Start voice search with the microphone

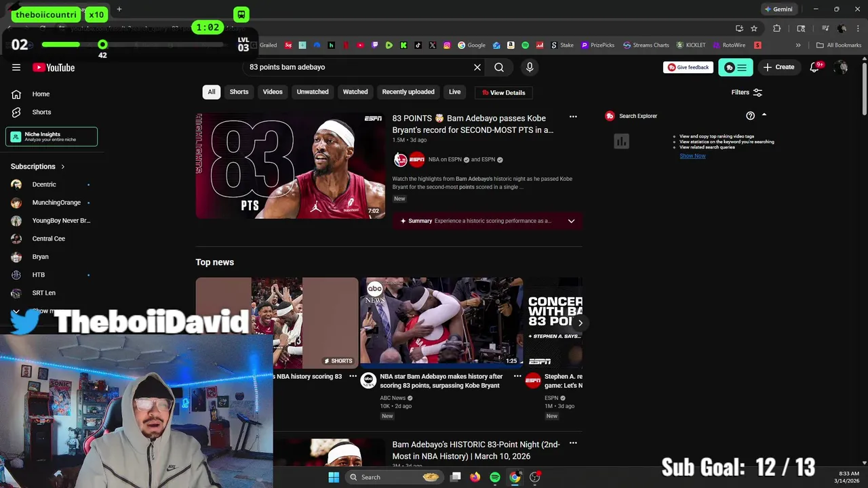530,67
